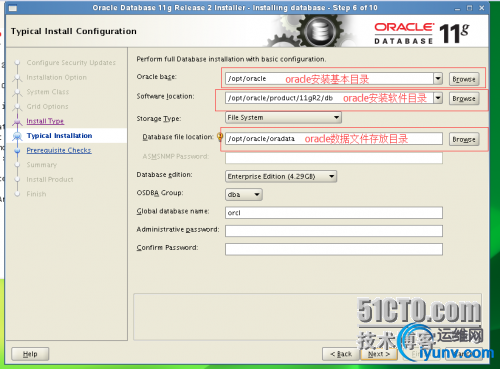Click the Database file location field

click(x=334, y=139)
